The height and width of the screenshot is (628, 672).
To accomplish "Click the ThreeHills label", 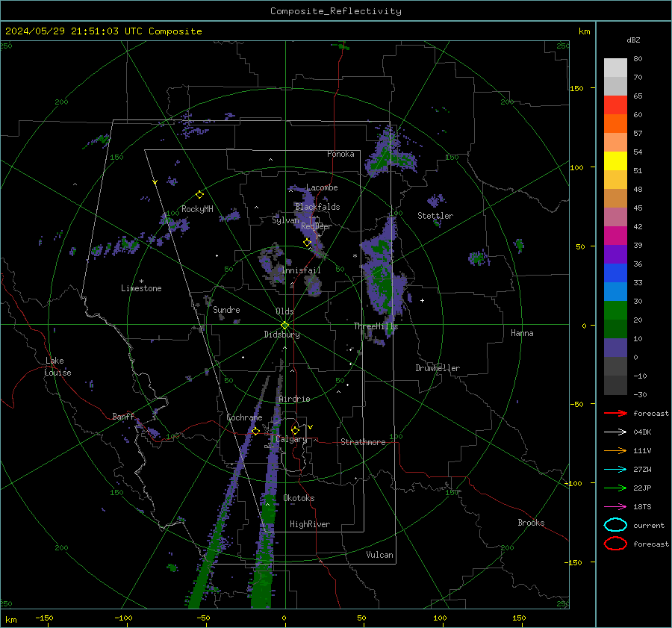I will click(376, 326).
